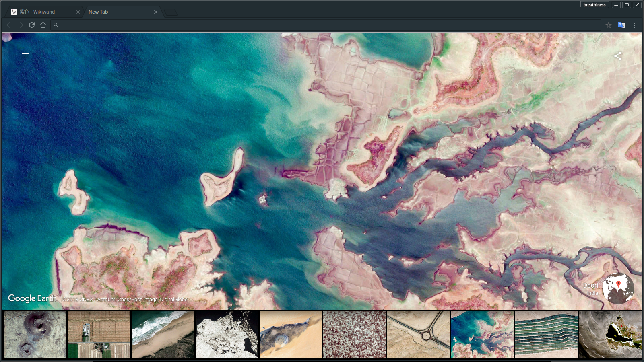
Task: Click the Google Earth logo link
Action: [32, 298]
